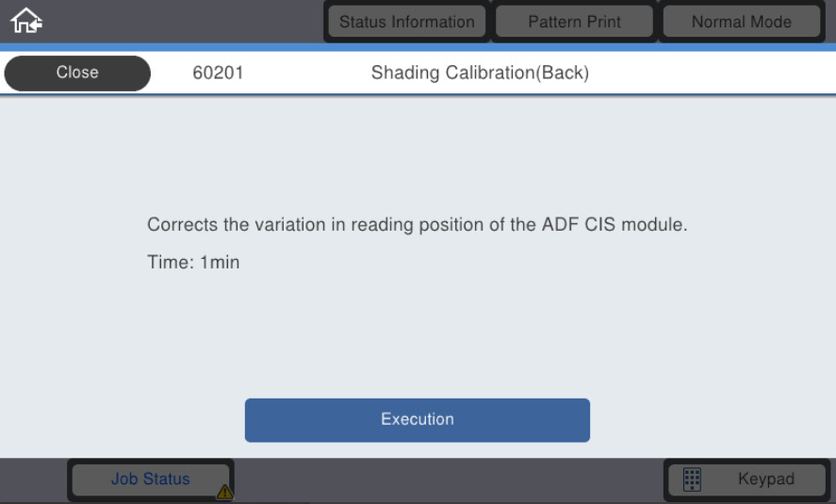Select the keypad grid icon
836x504 pixels.
tap(692, 480)
